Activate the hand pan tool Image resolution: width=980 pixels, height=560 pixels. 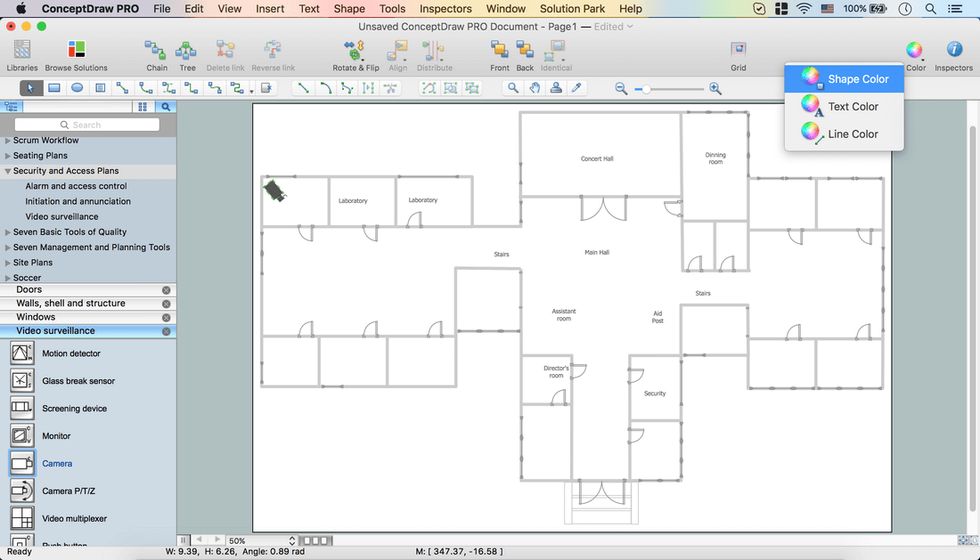click(535, 88)
